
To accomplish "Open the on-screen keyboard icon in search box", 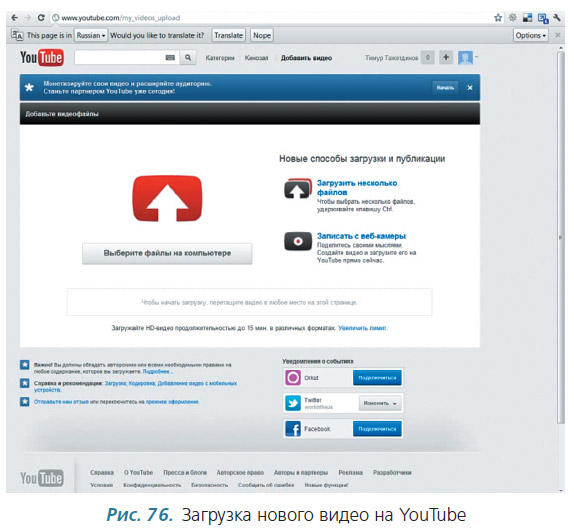I will pos(170,58).
